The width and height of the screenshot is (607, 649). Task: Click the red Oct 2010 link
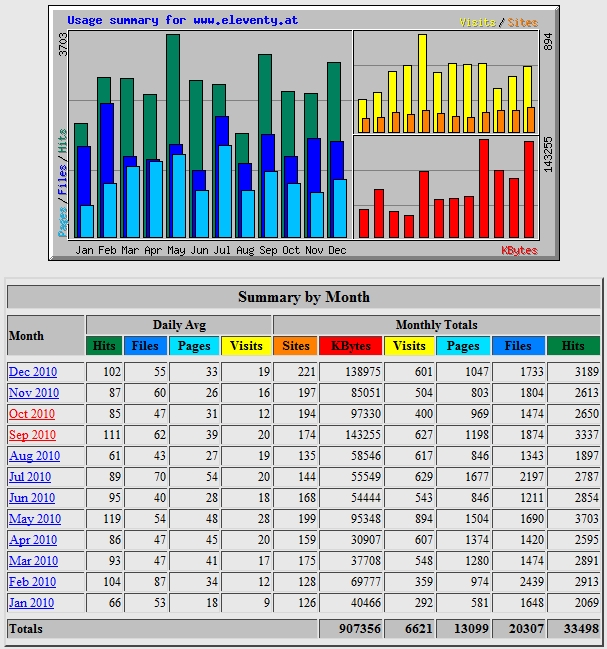pos(33,414)
